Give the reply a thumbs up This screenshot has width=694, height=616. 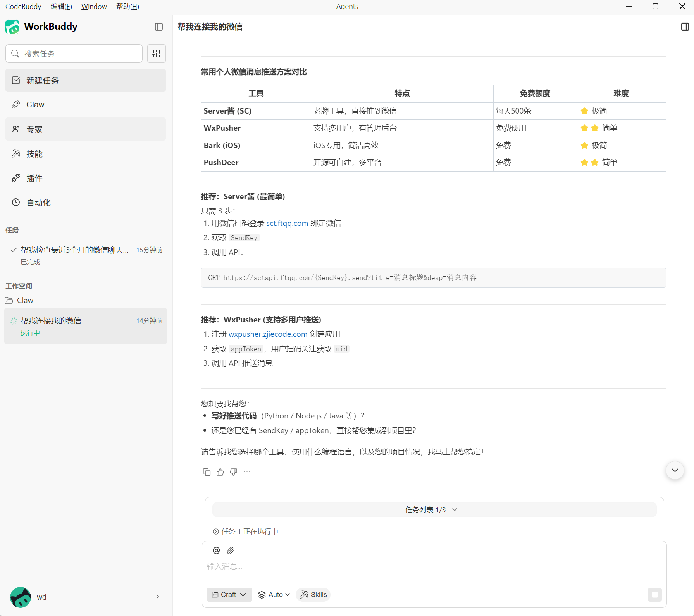220,472
